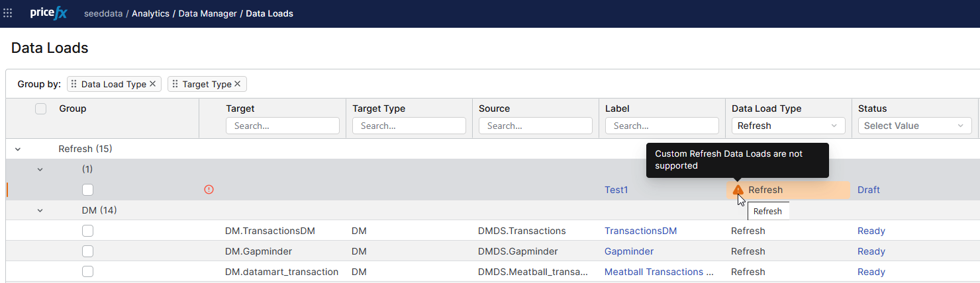Grab the Data Load Type chip drag handle
980x283 pixels.
point(74,84)
